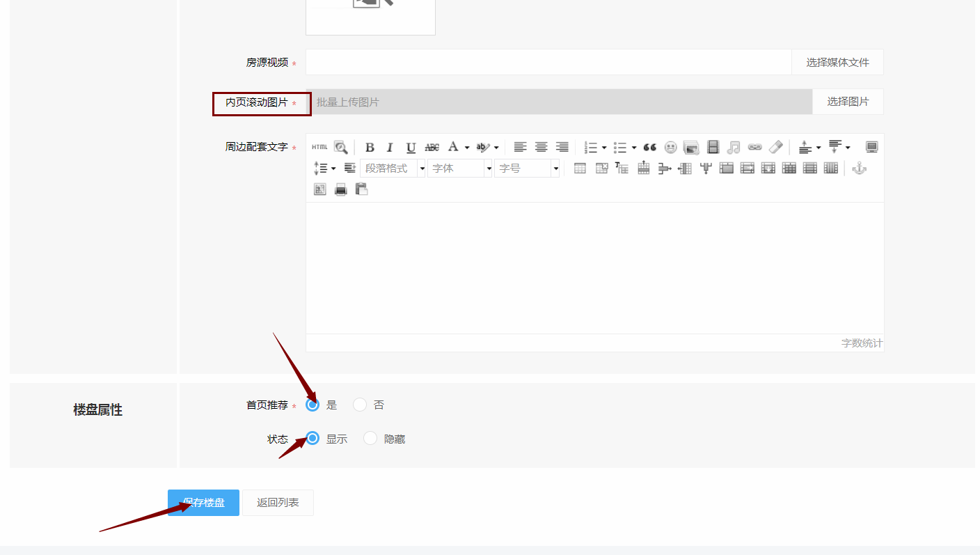Open the 字号 font size dropdown
980x555 pixels.
click(x=527, y=168)
